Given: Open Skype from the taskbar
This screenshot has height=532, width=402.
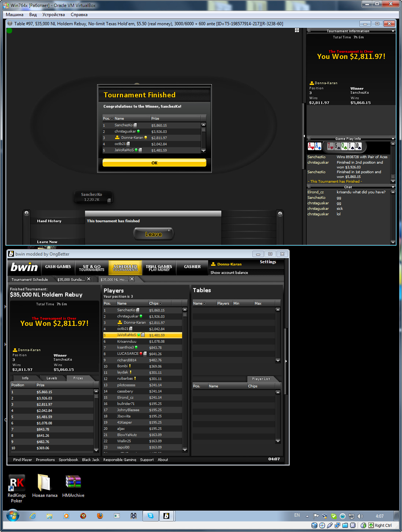Looking at the screenshot, I should tap(151, 516).
